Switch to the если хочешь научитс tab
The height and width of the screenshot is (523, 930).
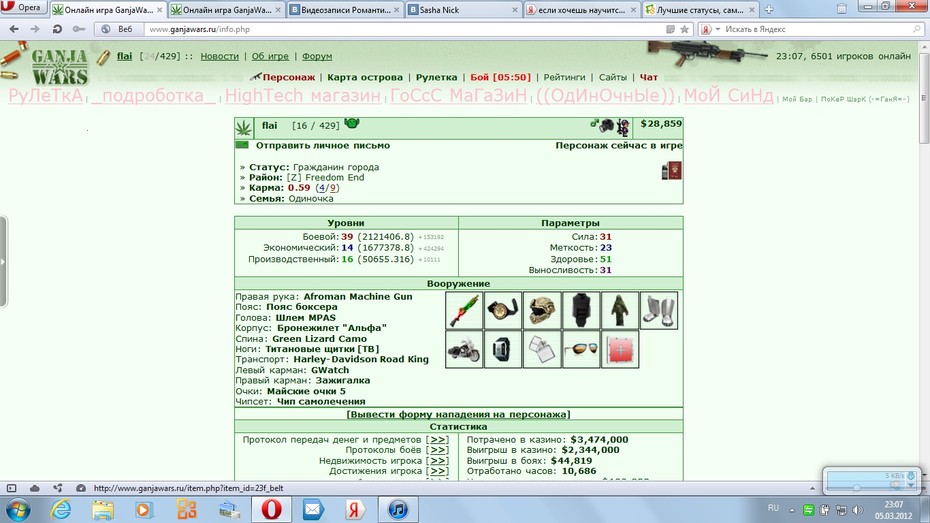pyautogui.click(x=582, y=10)
